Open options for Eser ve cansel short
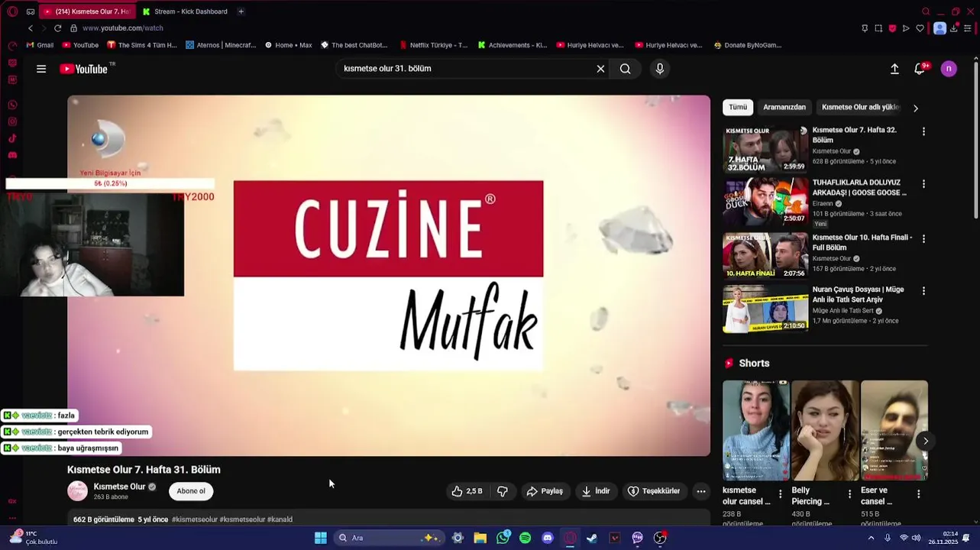This screenshot has width=980, height=550. pyautogui.click(x=918, y=494)
